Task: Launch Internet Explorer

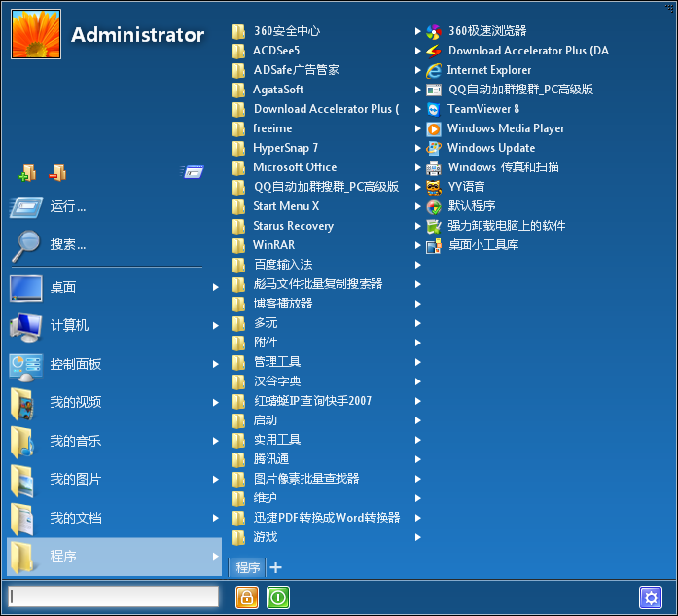Action: click(479, 70)
